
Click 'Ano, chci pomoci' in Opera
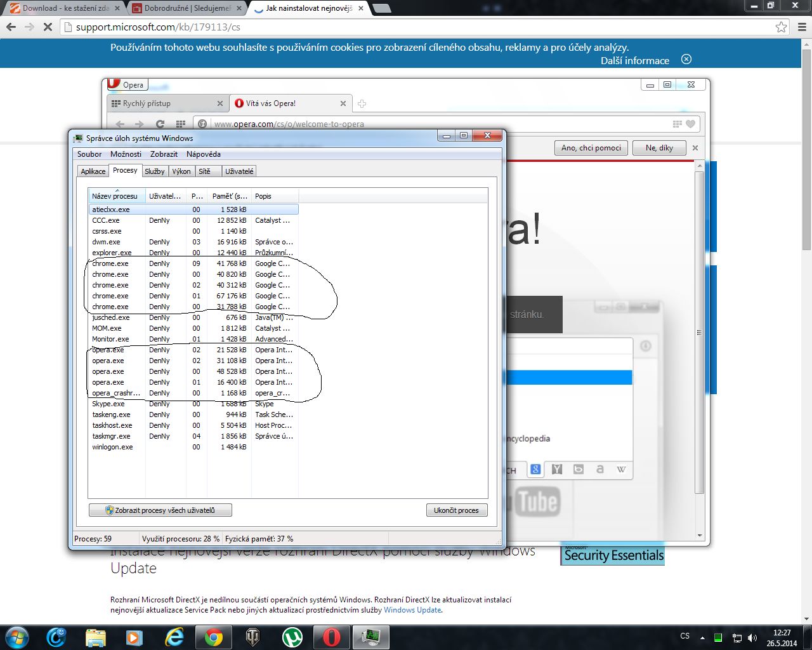click(591, 148)
